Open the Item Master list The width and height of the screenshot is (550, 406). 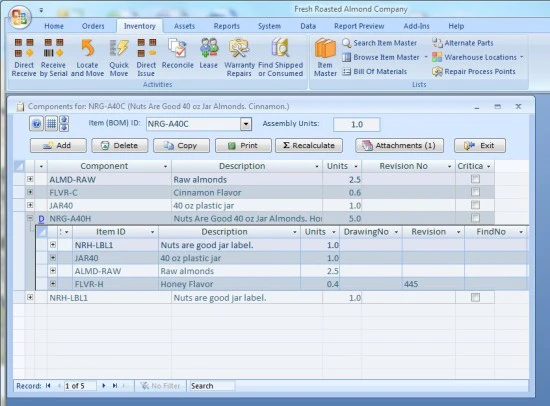[325, 58]
